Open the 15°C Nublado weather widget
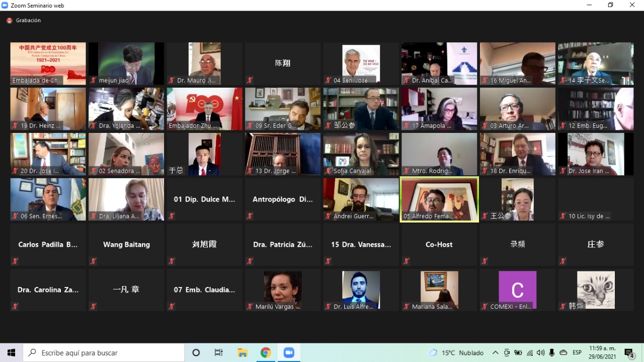 pos(455,353)
